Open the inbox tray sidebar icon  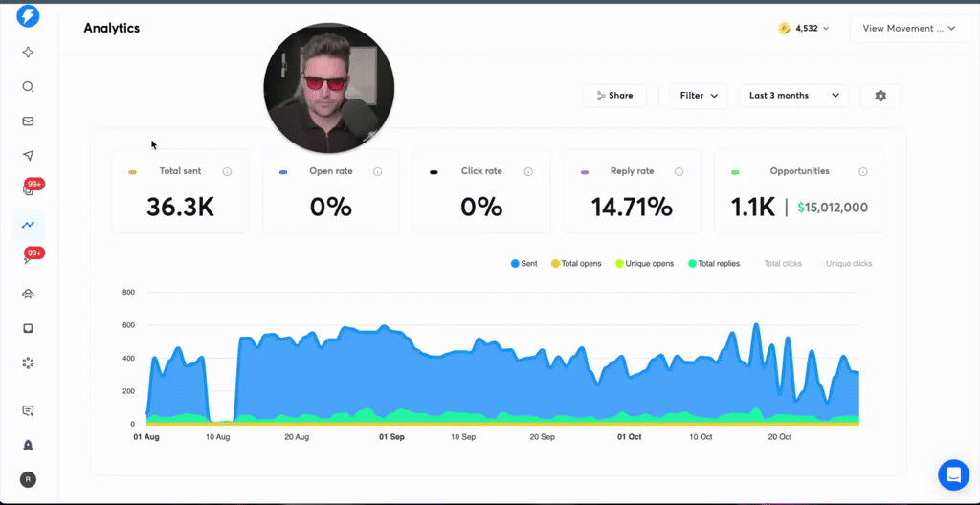[x=28, y=328]
